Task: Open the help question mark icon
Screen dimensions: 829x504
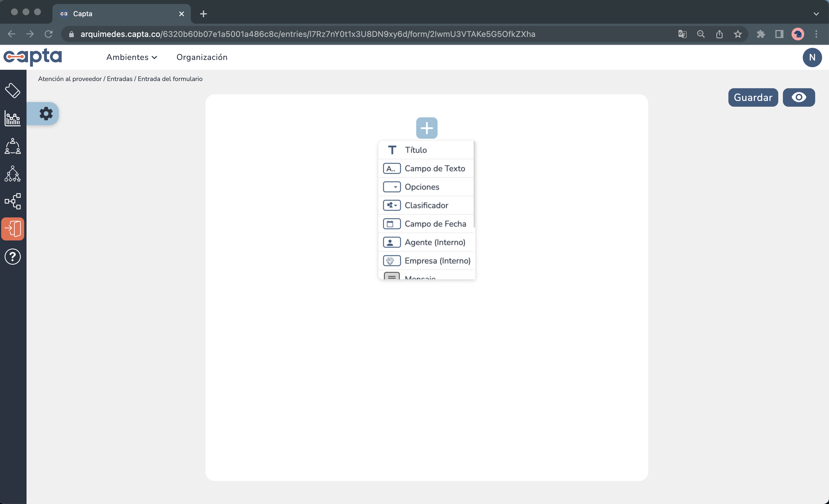Action: coord(12,257)
